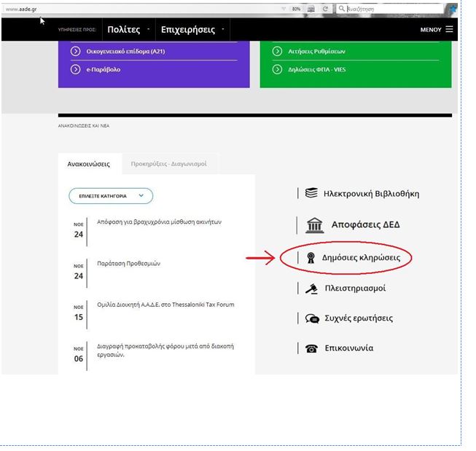
Task: Click the arrow icon beside e-Παράβολο
Action: (75, 70)
